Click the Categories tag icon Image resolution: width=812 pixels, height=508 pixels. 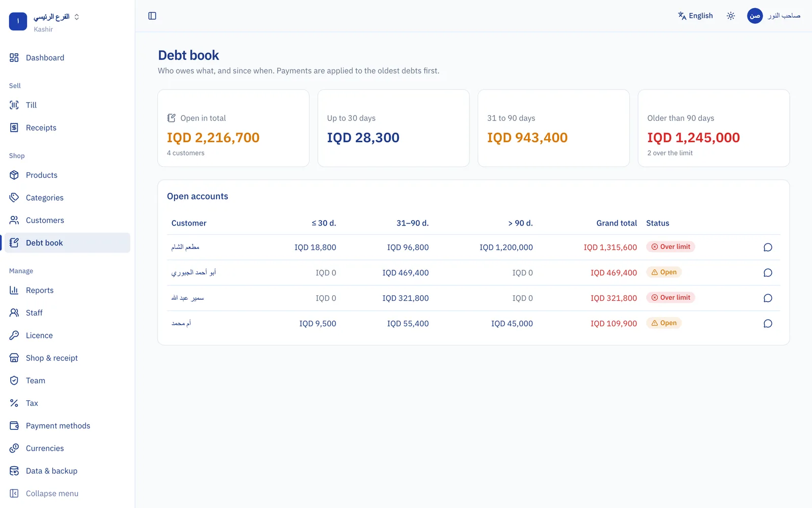coord(14,198)
